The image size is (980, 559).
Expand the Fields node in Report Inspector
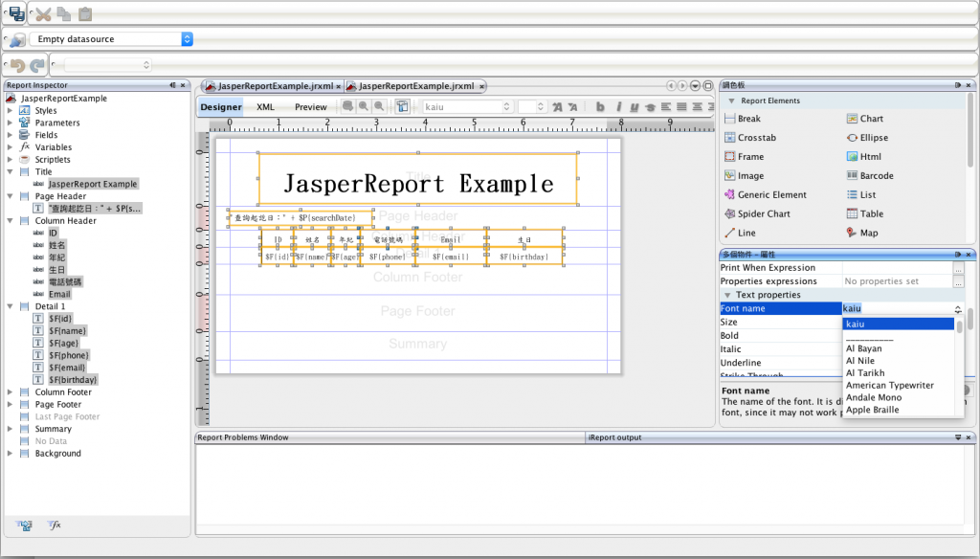(10, 135)
